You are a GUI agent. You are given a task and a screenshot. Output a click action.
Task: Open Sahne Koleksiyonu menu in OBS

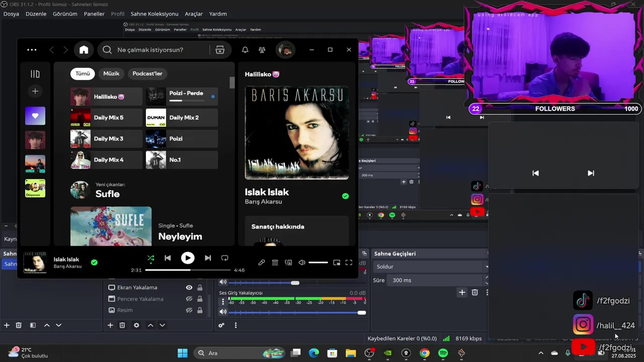pos(154,14)
